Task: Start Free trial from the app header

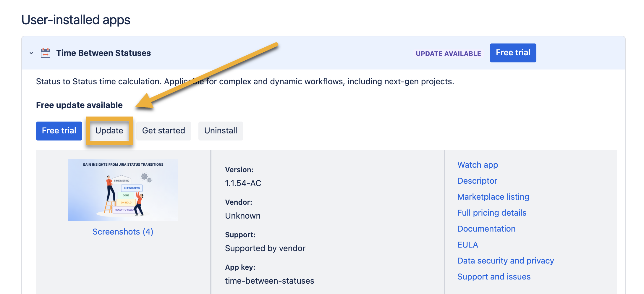Action: tap(513, 53)
